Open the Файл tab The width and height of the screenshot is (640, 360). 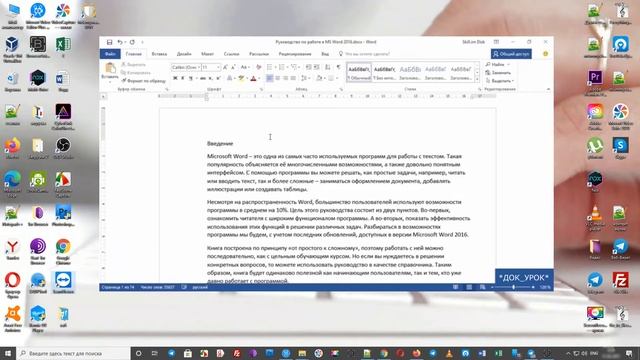tap(110, 54)
